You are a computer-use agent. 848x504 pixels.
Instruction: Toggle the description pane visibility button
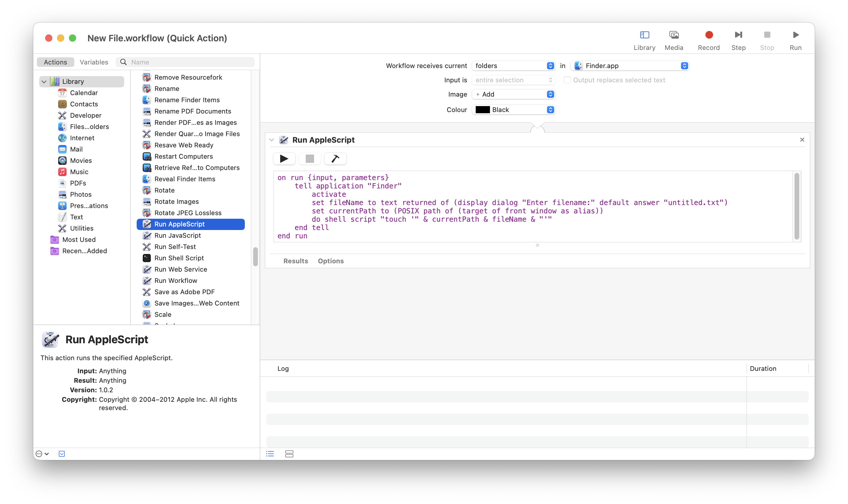coord(62,454)
